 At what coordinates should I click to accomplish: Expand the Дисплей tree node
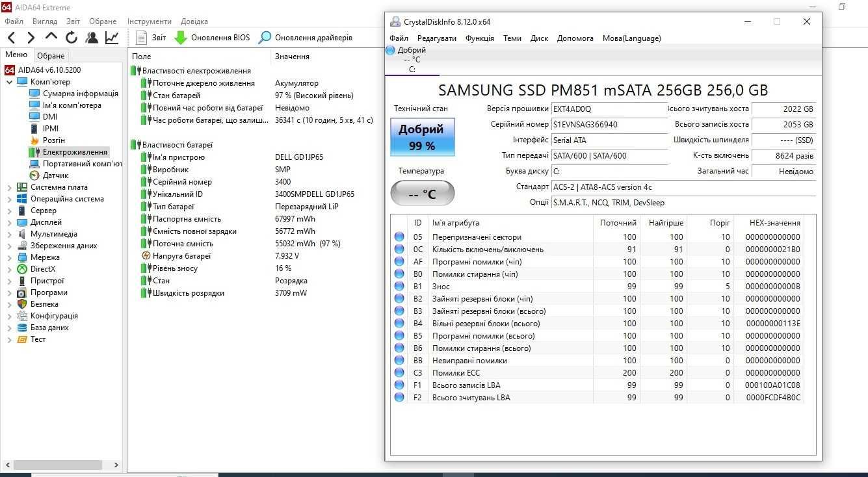point(10,222)
